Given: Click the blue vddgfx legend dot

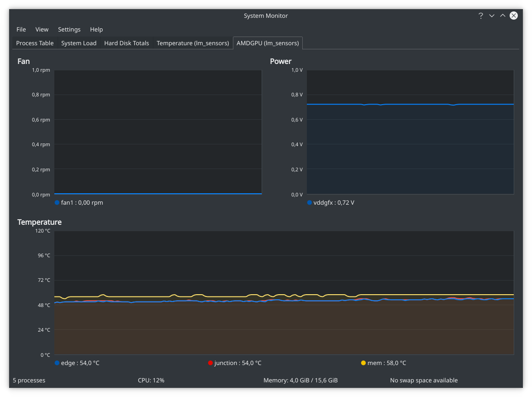Looking at the screenshot, I should [310, 202].
